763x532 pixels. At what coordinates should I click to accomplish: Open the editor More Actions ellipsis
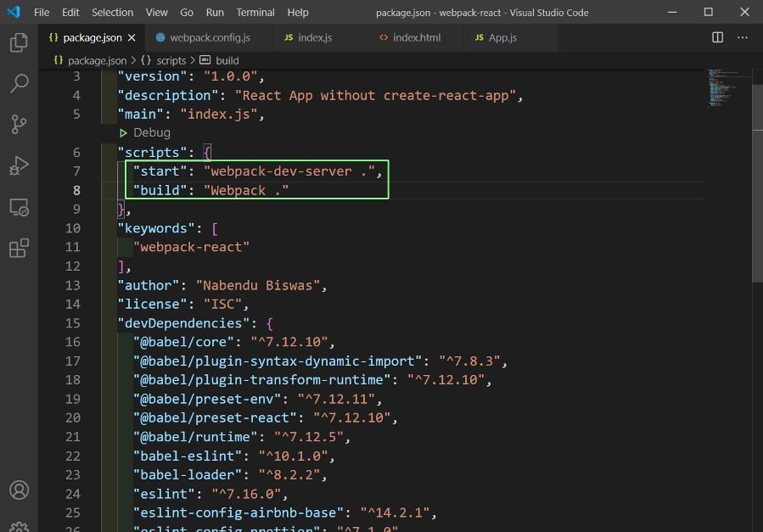point(743,38)
